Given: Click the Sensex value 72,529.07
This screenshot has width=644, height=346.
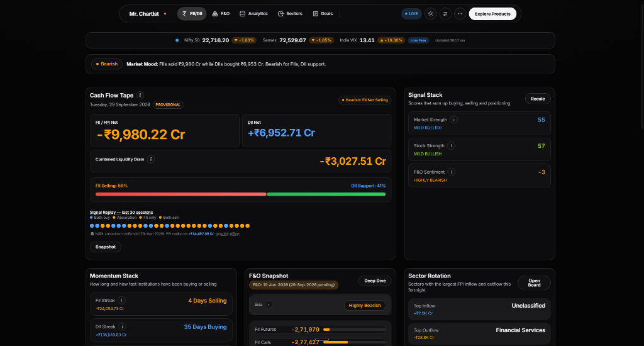Looking at the screenshot, I should 292,40.
